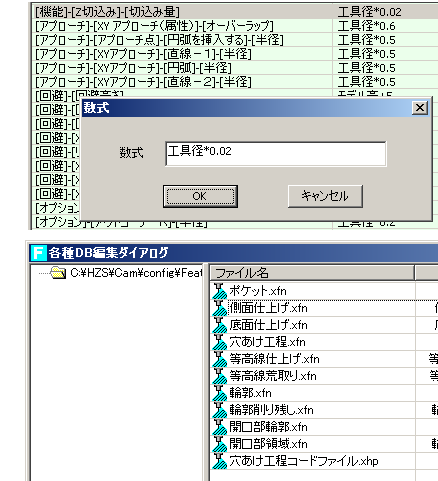Screen dimensions: 438x481
Task: Select the C:¥HZS¥Cam¥config folder tree node
Action: 136,273
